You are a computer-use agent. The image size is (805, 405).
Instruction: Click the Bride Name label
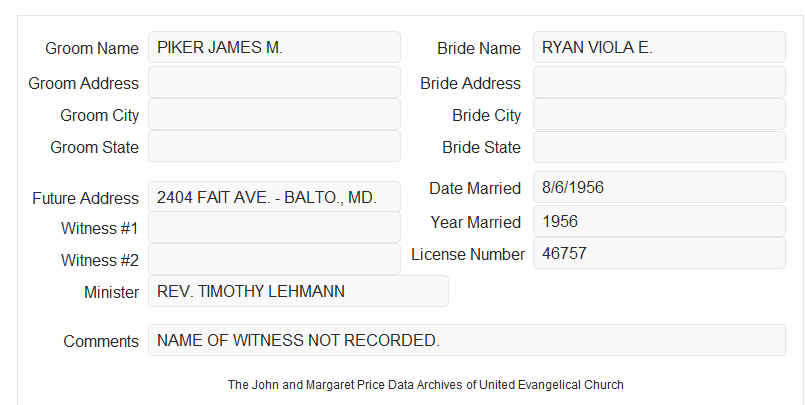479,48
